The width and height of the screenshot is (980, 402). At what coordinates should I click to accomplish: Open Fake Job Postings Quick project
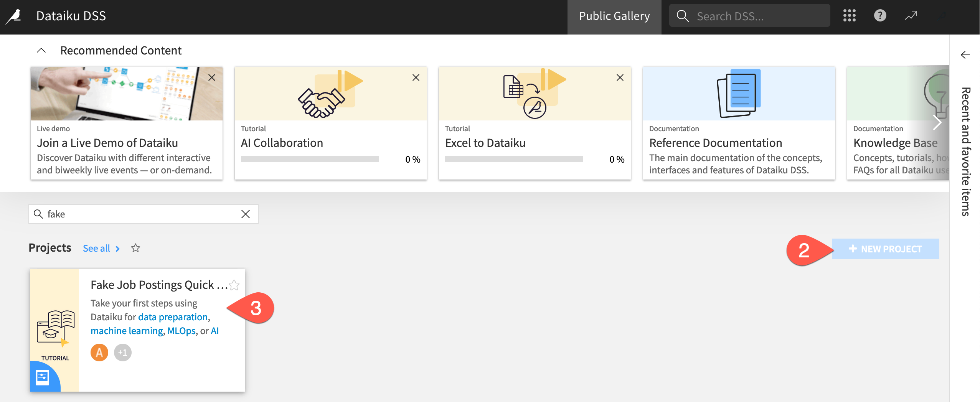pyautogui.click(x=159, y=285)
